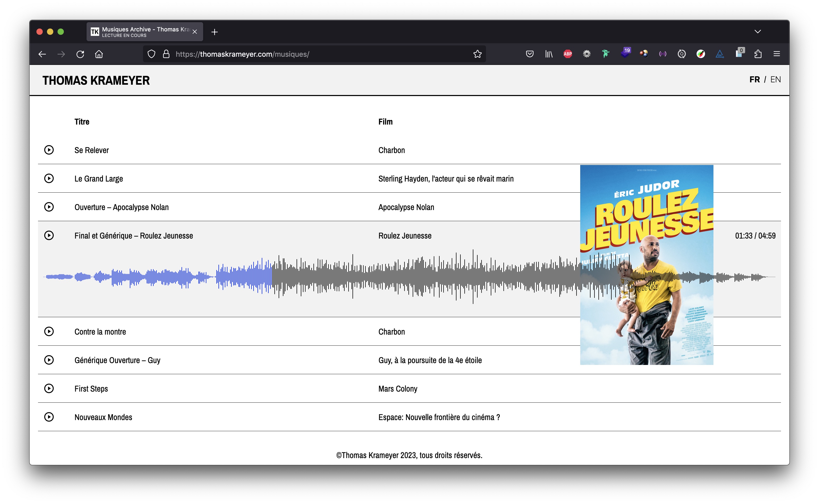Select the Se Relever title
The image size is (819, 504).
(x=92, y=150)
